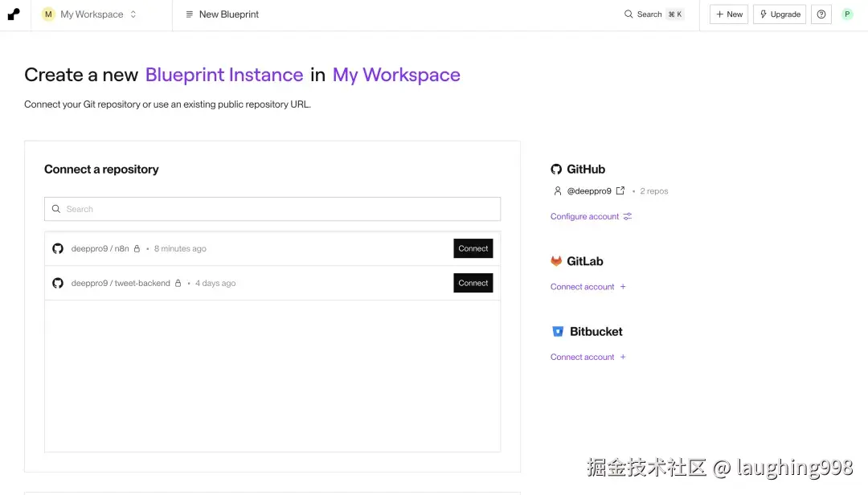The width and height of the screenshot is (868, 495).
Task: Open the P user profile avatar
Action: [x=847, y=14]
